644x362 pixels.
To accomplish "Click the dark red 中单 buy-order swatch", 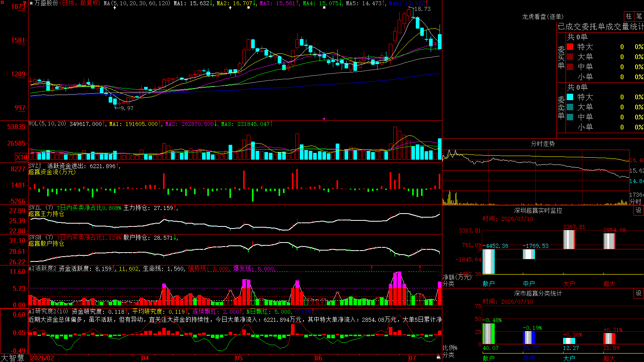I will point(570,67).
